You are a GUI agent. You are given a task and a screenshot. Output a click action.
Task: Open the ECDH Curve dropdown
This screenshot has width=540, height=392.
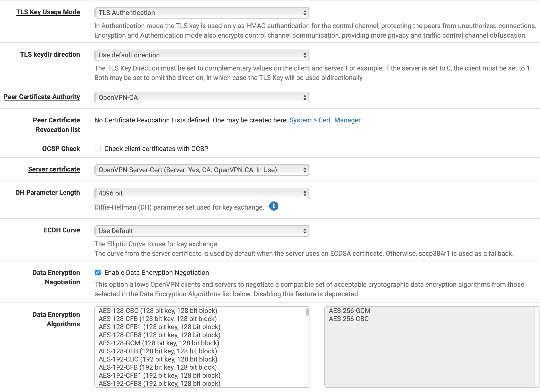coord(202,231)
